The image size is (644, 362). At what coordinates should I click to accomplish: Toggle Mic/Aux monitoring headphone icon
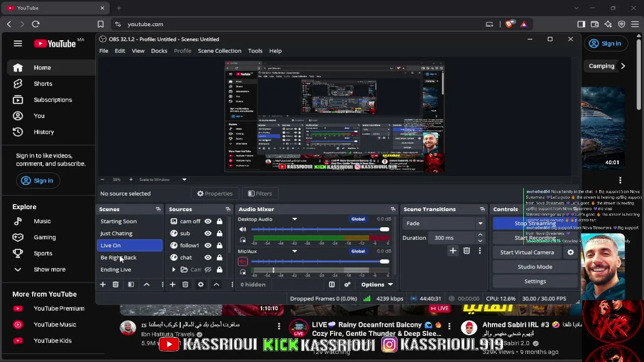(243, 272)
